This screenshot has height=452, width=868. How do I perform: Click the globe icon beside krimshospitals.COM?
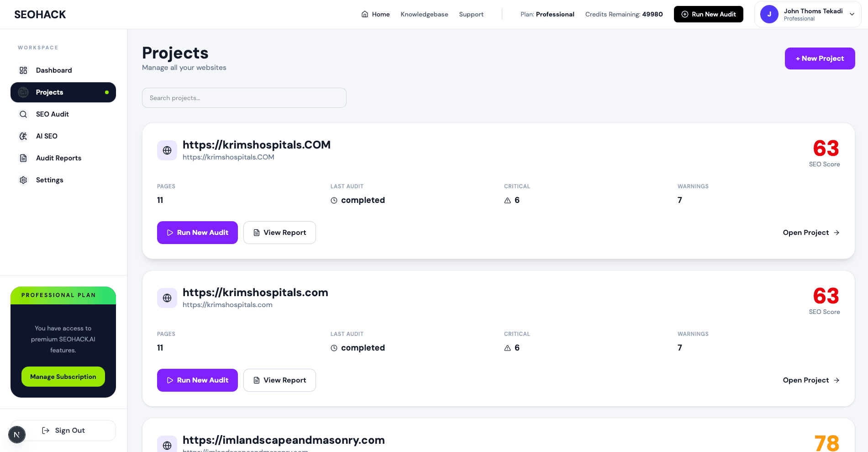[x=167, y=150]
